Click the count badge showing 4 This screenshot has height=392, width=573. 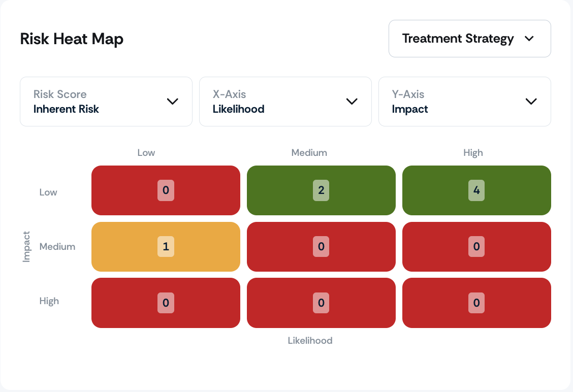(476, 190)
